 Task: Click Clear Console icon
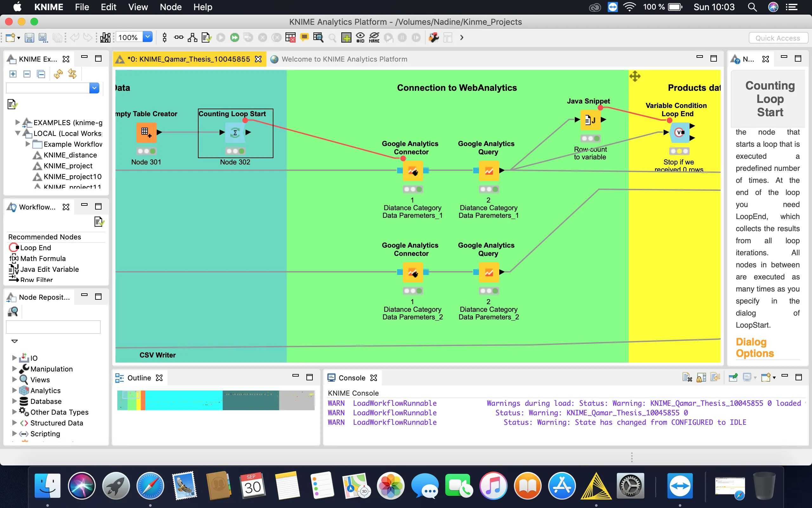click(687, 378)
